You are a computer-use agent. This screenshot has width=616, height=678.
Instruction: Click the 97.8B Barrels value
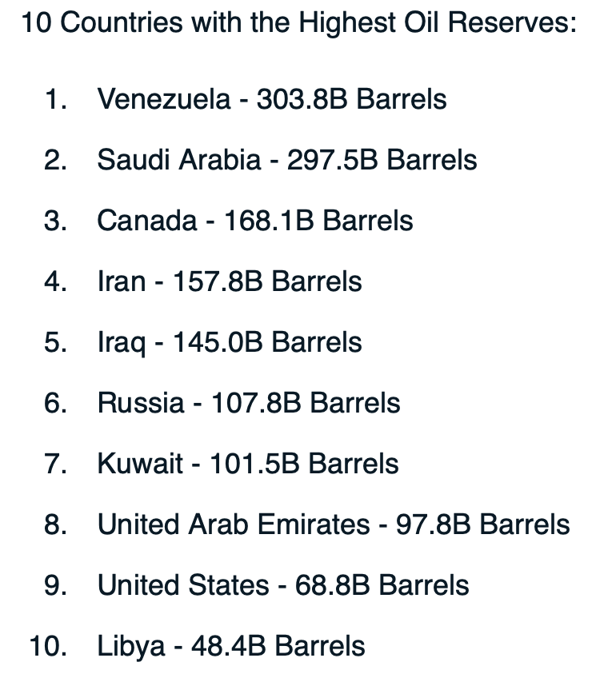tap(482, 524)
